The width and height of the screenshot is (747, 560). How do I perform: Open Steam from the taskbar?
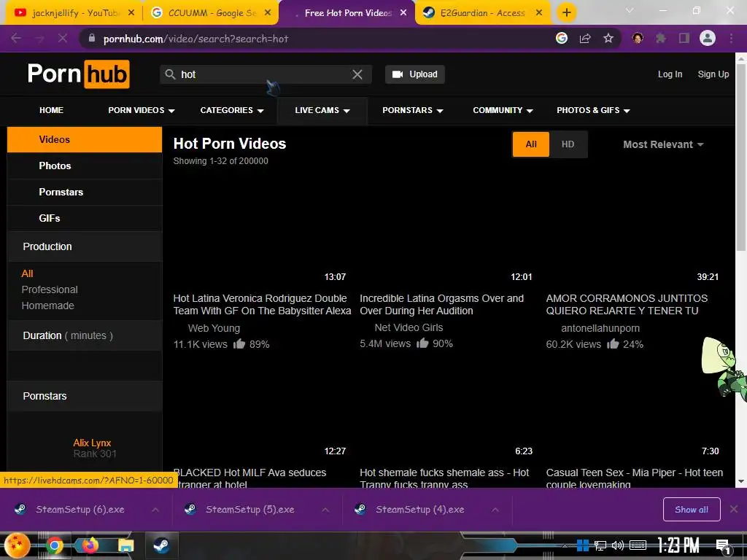pyautogui.click(x=161, y=545)
